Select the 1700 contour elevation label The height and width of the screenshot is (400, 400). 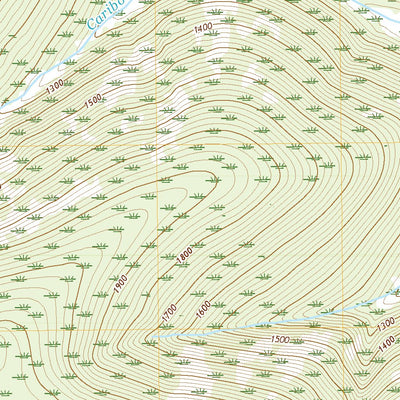169,313
